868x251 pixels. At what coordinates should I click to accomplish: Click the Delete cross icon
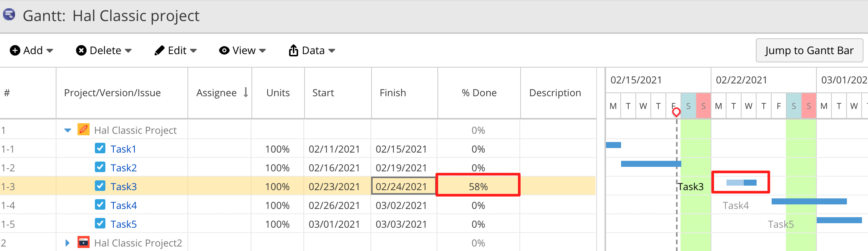pyautogui.click(x=82, y=50)
